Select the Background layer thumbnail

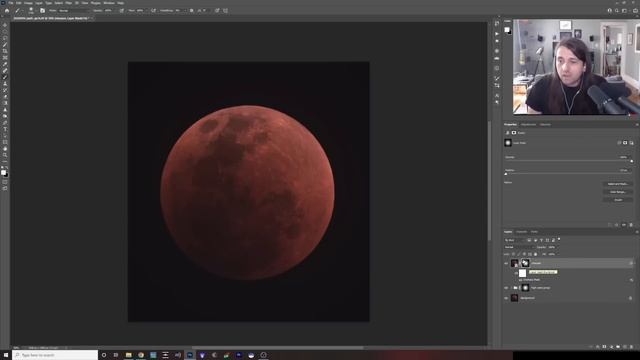514,298
